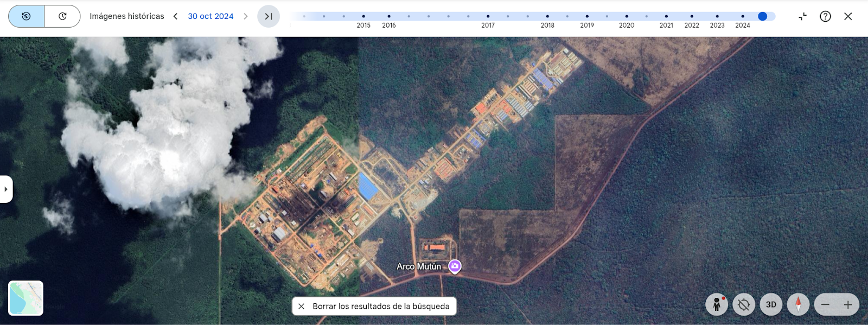Zoom in with the plus button
868x325 pixels.
tap(848, 305)
